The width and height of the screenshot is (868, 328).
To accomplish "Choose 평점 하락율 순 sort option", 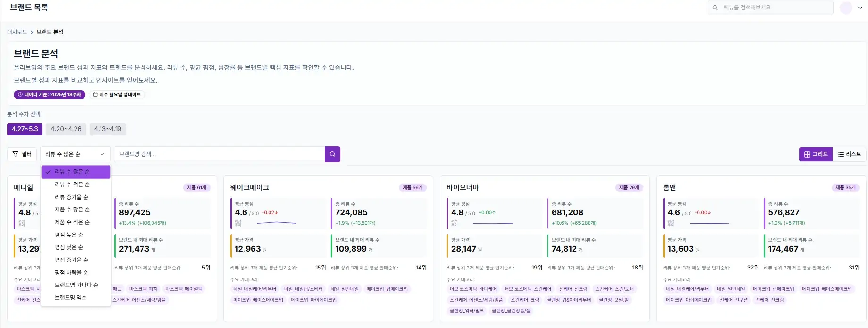I will coord(76,273).
